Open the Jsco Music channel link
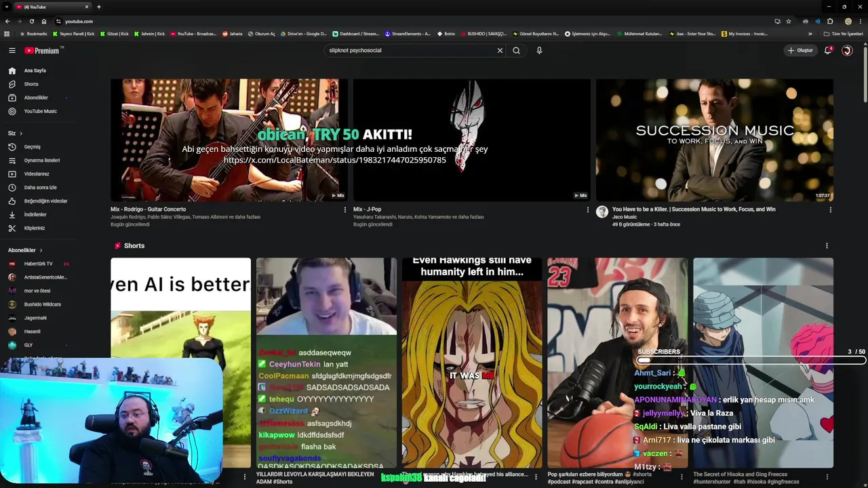This screenshot has height=488, width=868. (625, 217)
